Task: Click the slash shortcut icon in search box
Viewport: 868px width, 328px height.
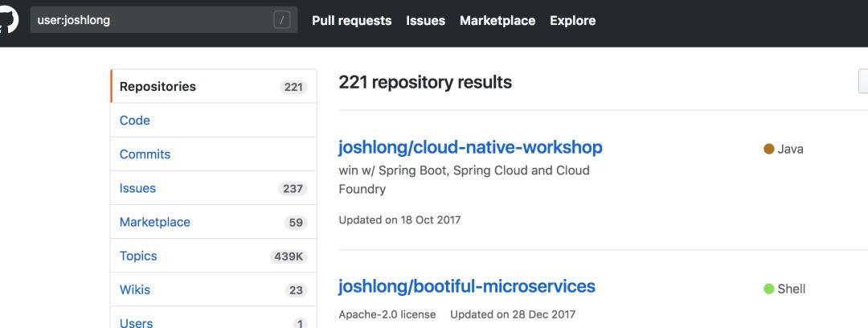Action: (x=281, y=20)
